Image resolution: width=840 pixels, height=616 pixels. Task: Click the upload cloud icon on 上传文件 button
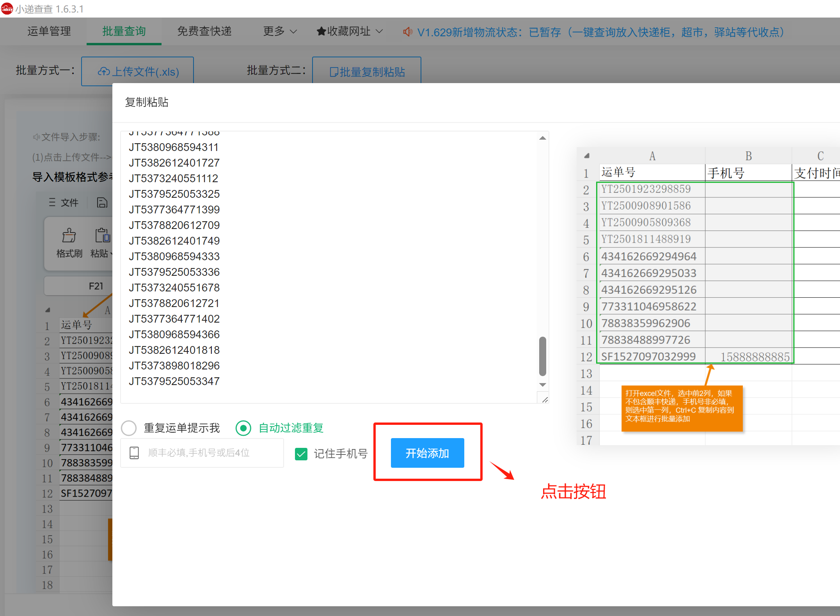tap(104, 71)
